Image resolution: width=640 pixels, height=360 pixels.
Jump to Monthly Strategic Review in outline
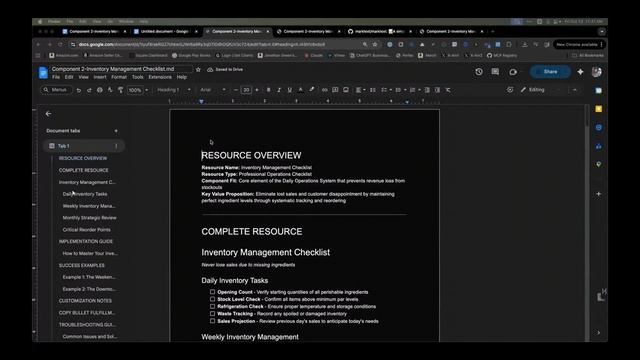[89, 218]
